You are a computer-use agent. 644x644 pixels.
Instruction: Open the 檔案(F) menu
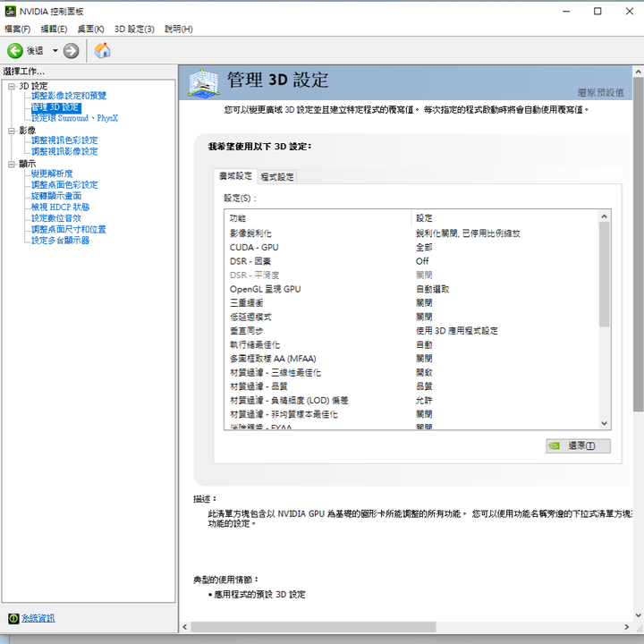pos(18,29)
